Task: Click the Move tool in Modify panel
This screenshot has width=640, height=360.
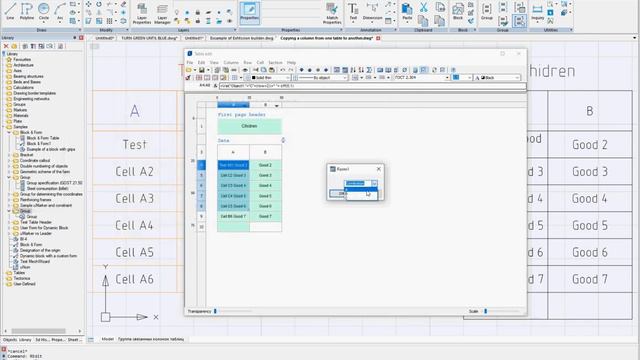Action: click(88, 4)
